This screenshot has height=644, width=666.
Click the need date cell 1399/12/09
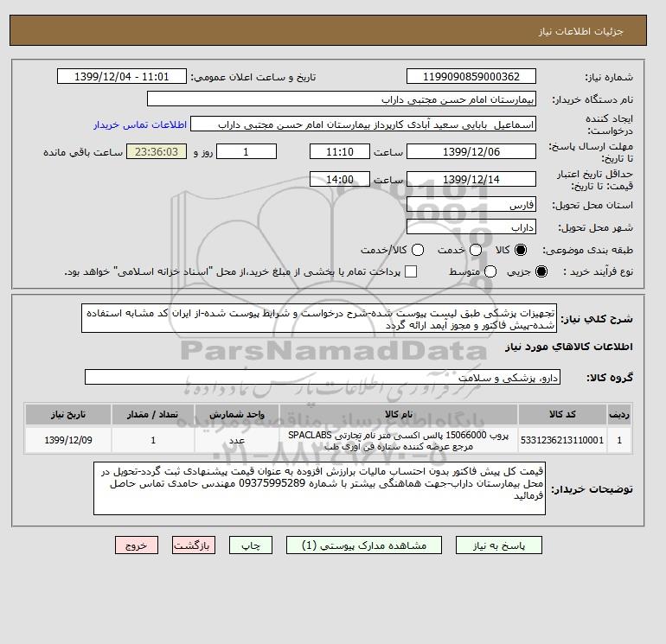point(68,440)
